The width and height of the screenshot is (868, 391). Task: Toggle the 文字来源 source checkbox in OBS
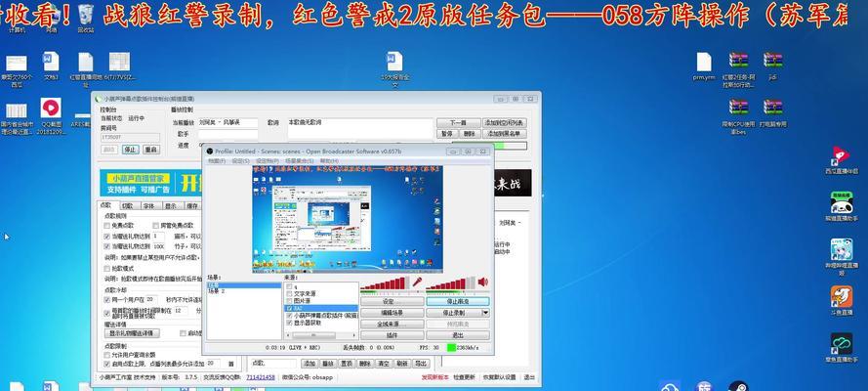click(x=289, y=293)
